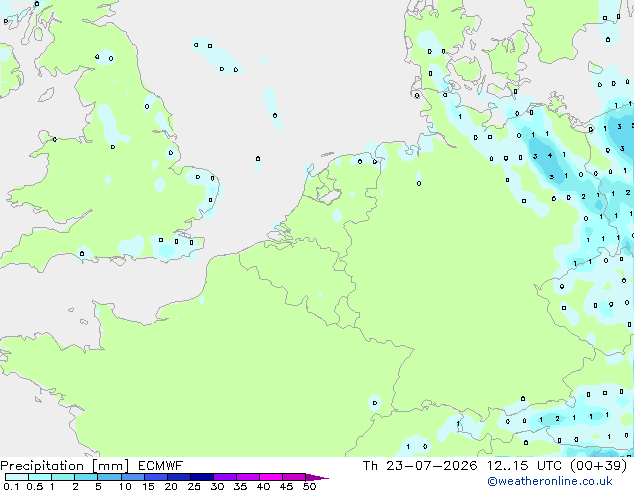Click the '12..15 UTC' time range text
634x490 pixels.
pyautogui.click(x=524, y=466)
